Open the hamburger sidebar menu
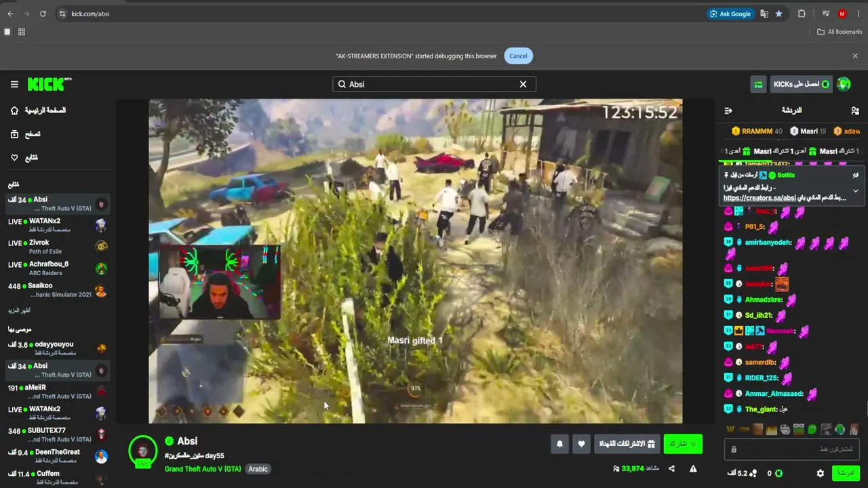Viewport: 868px width, 488px height. pos(14,84)
